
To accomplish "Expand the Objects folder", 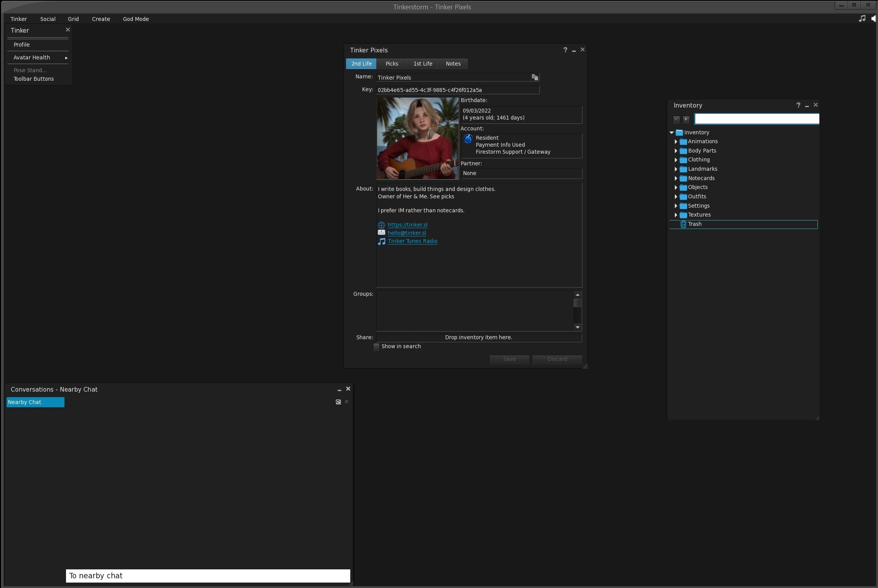I will click(676, 187).
